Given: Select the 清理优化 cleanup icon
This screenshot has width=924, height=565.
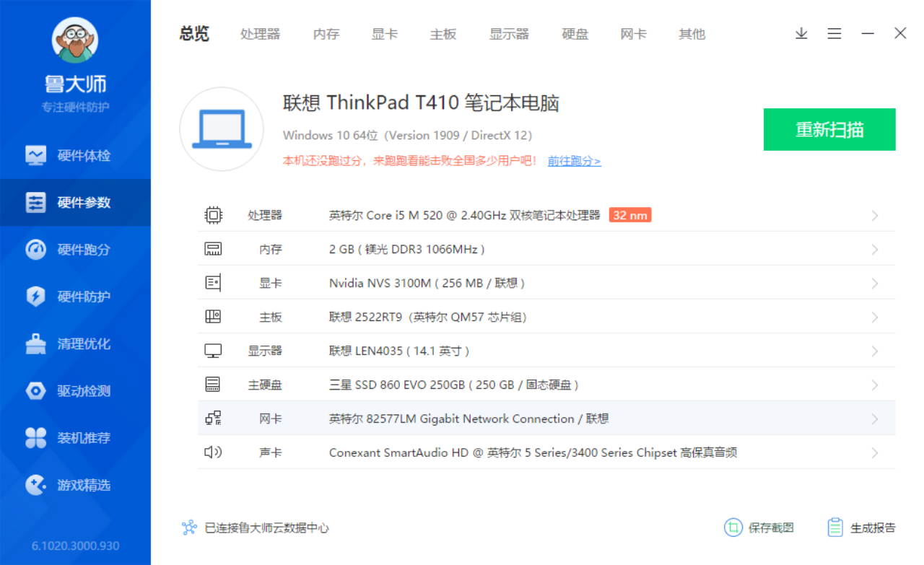Looking at the screenshot, I should tap(36, 343).
